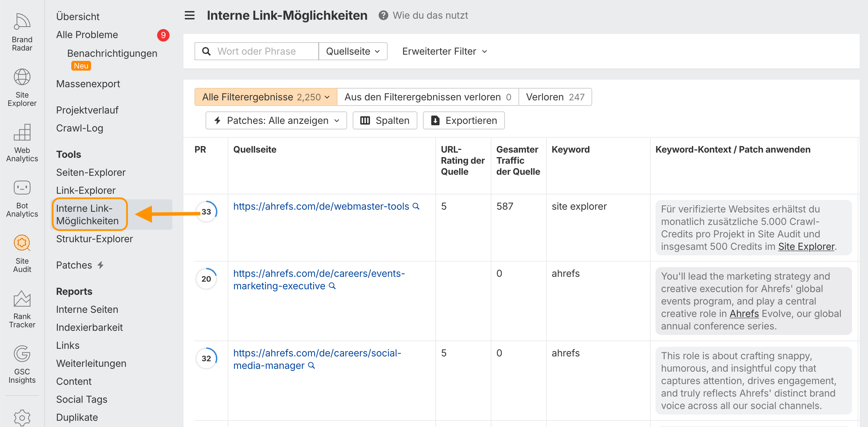Screen dimensions: 868x427
Task: Open the Quellseite dropdown
Action: (353, 51)
